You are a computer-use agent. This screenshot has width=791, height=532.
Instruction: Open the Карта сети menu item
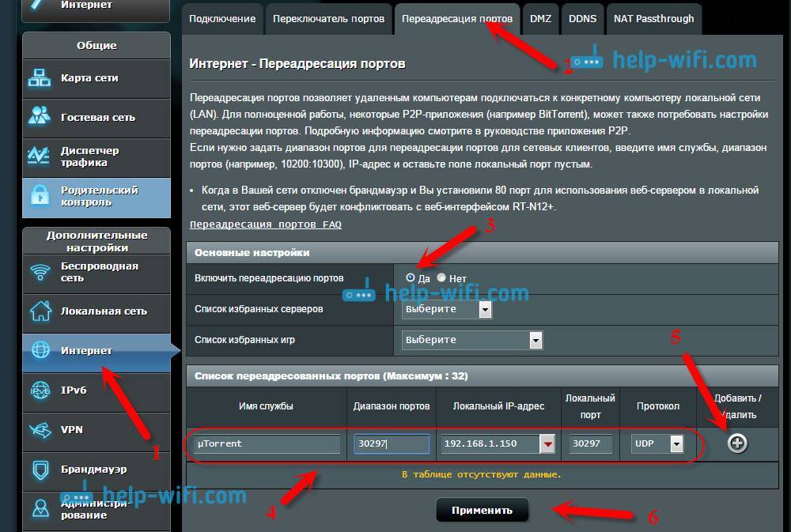coord(97,79)
